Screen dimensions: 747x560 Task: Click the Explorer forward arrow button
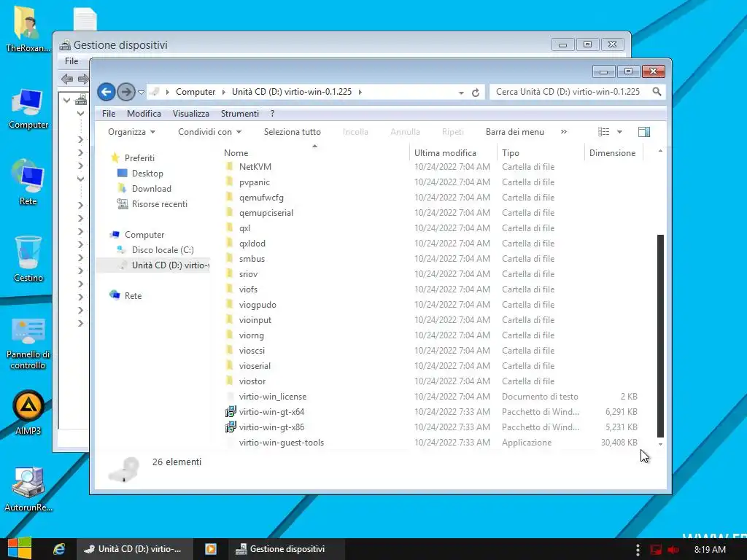[125, 92]
